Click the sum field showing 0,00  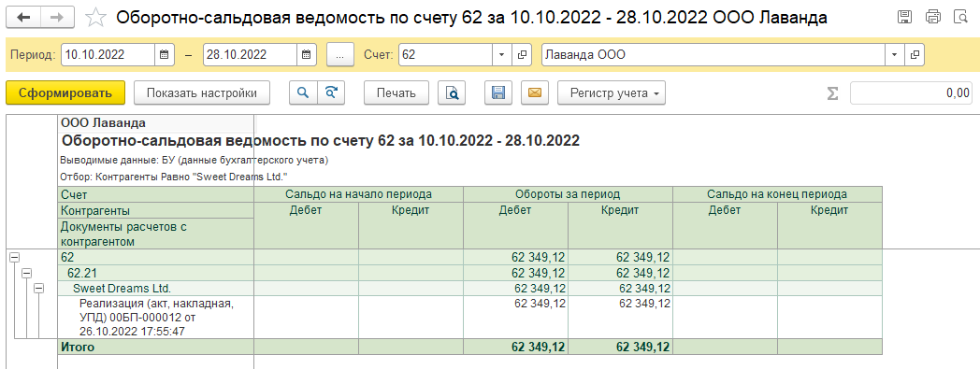(911, 93)
